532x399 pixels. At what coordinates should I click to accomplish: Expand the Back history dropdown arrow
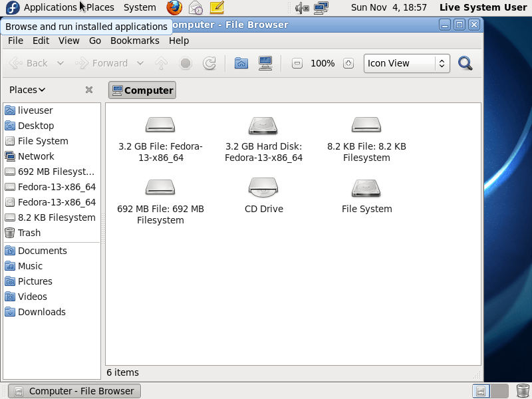pos(61,63)
